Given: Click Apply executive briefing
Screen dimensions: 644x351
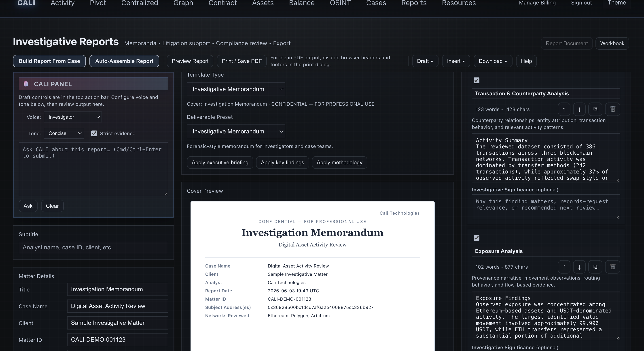Looking at the screenshot, I should pos(220,163).
